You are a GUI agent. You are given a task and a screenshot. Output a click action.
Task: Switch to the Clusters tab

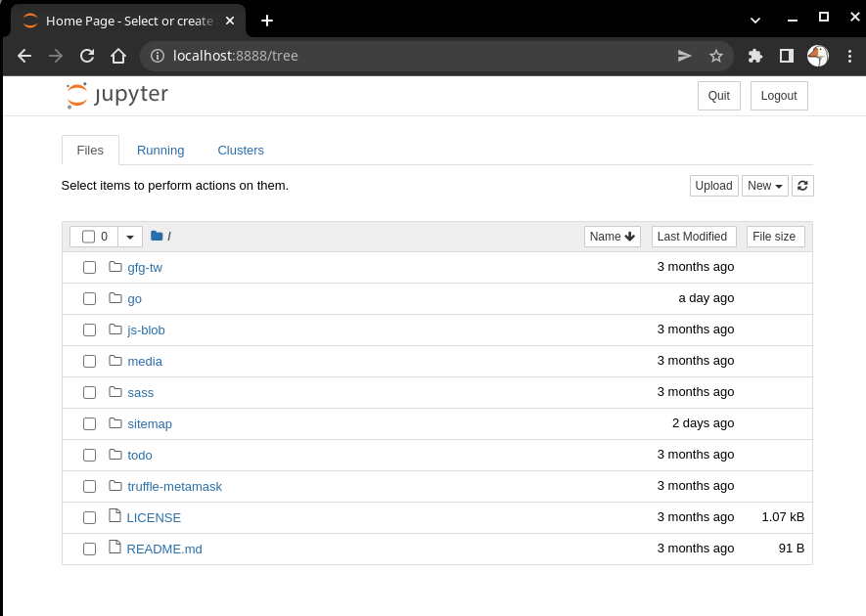(241, 151)
